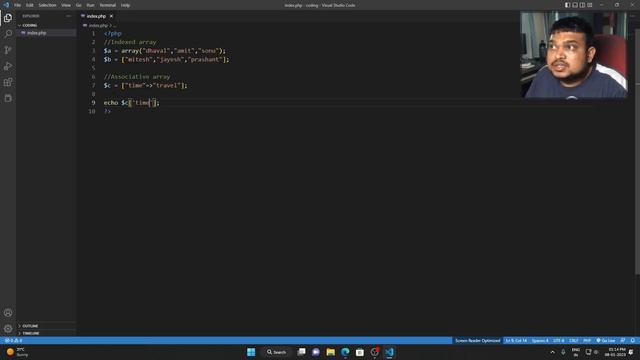Open the Extensions view
This screenshot has width=640, height=360.
point(8,82)
